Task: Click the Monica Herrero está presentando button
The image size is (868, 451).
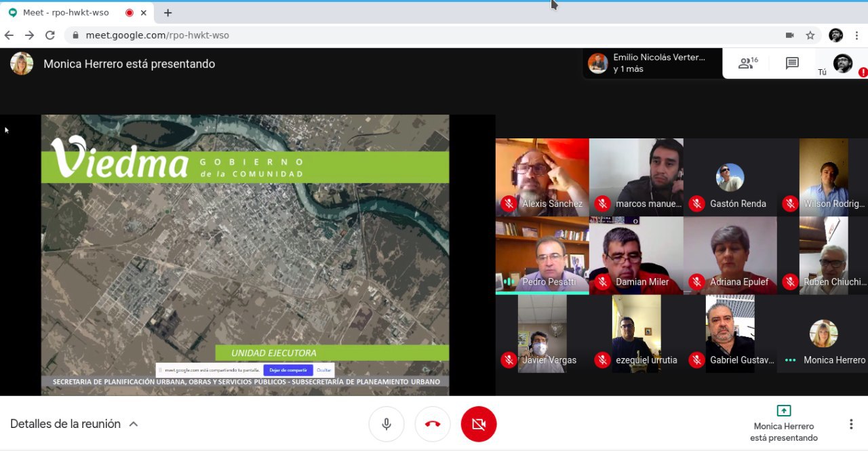Action: click(x=783, y=424)
